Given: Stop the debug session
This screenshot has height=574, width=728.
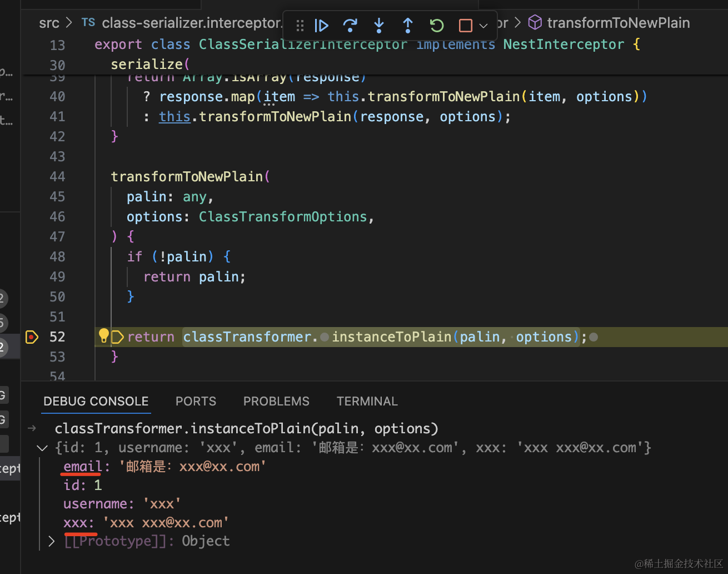Looking at the screenshot, I should coord(466,26).
